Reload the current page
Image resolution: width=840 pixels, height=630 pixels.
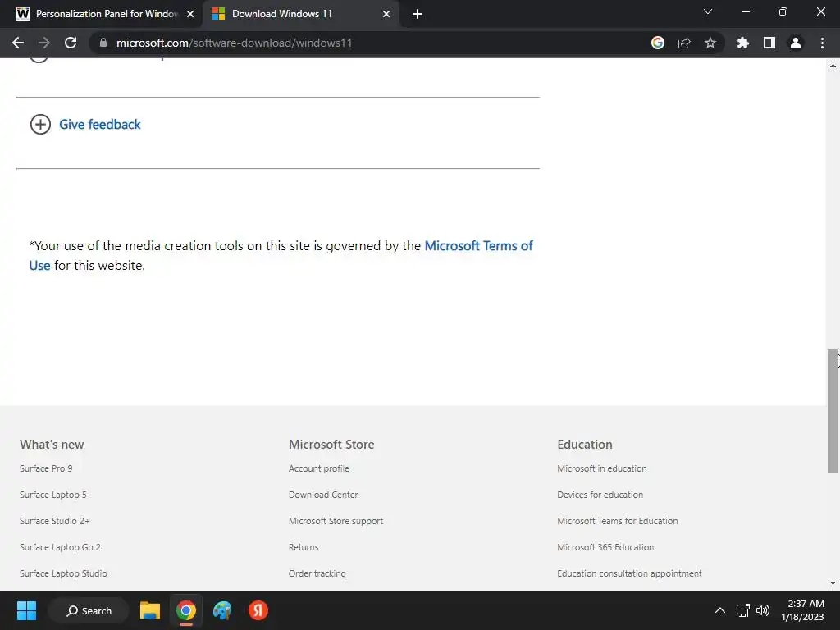(71, 43)
